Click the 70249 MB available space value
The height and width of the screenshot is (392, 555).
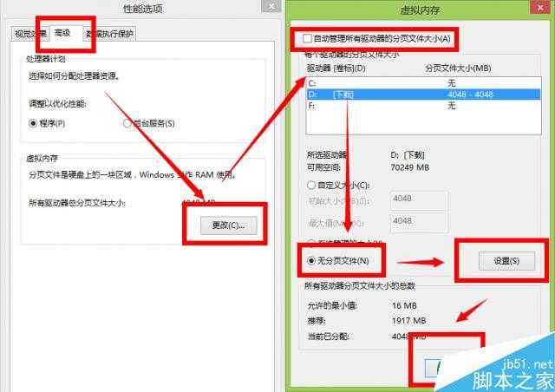(410, 167)
